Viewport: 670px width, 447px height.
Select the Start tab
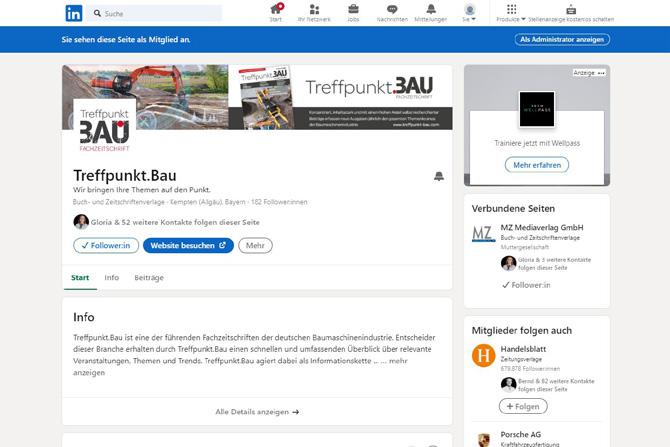coord(80,278)
